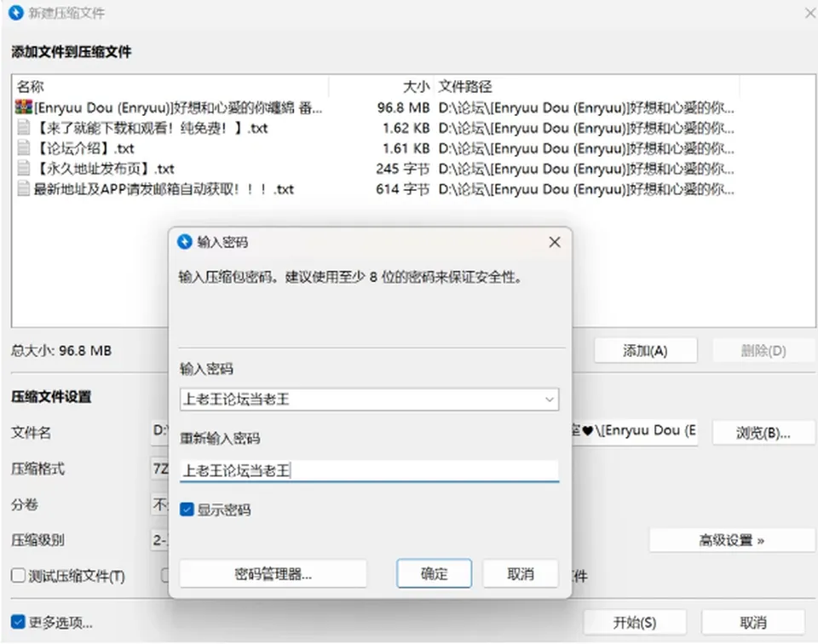The width and height of the screenshot is (818, 644).
Task: Expand the 输入密码 combo box dropdown arrow
Action: pyautogui.click(x=550, y=400)
